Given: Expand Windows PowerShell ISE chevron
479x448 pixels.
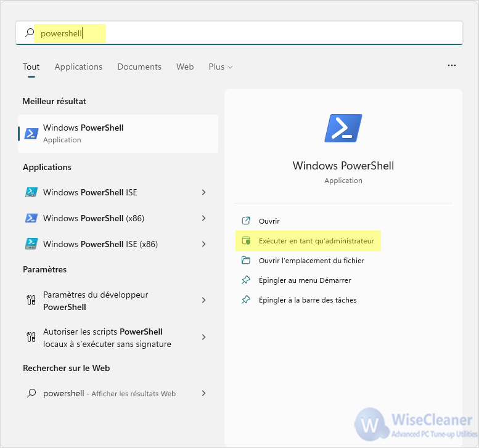Looking at the screenshot, I should pos(204,192).
